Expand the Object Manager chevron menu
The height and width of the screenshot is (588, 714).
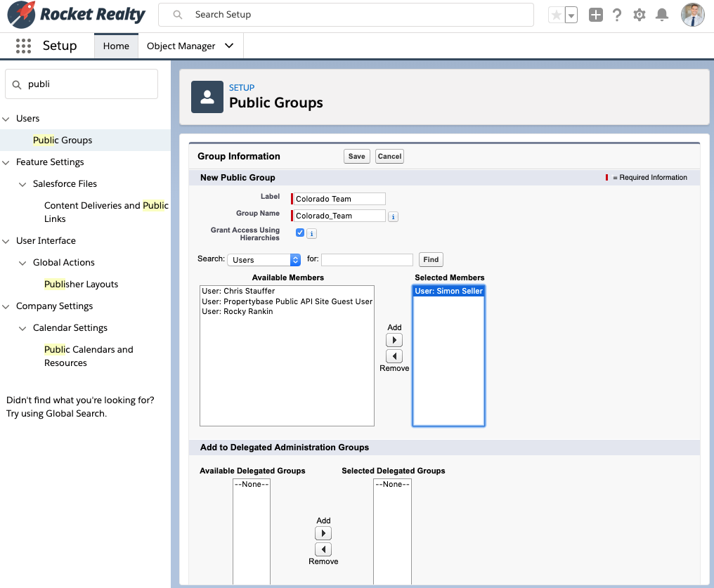pyautogui.click(x=228, y=45)
